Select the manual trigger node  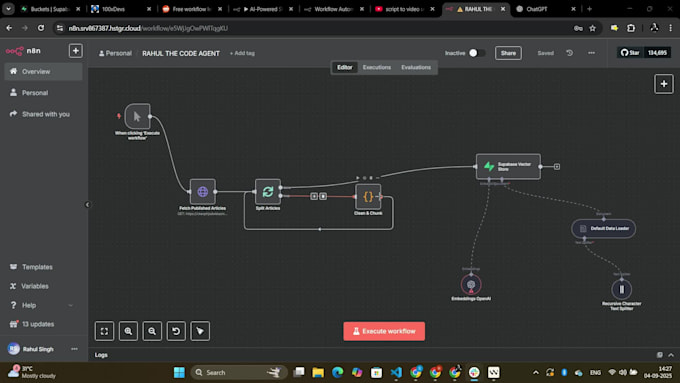tap(137, 116)
